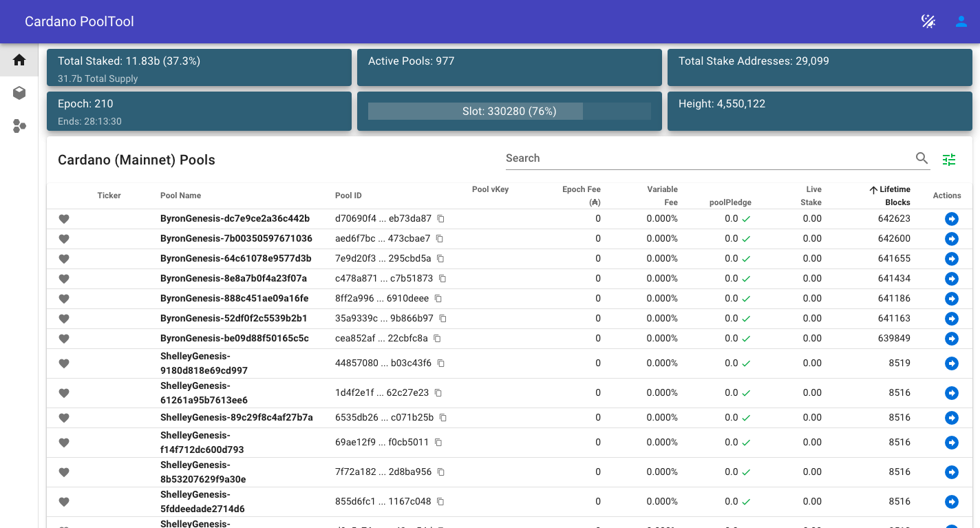980x528 pixels.
Task: Copy pool ID 8ff2a996 ... 6910deee
Action: pyautogui.click(x=438, y=299)
